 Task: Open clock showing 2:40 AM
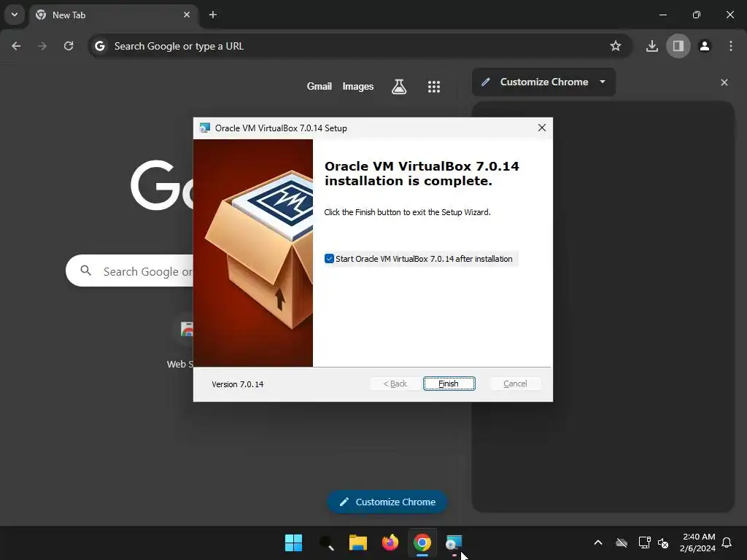[698, 542]
